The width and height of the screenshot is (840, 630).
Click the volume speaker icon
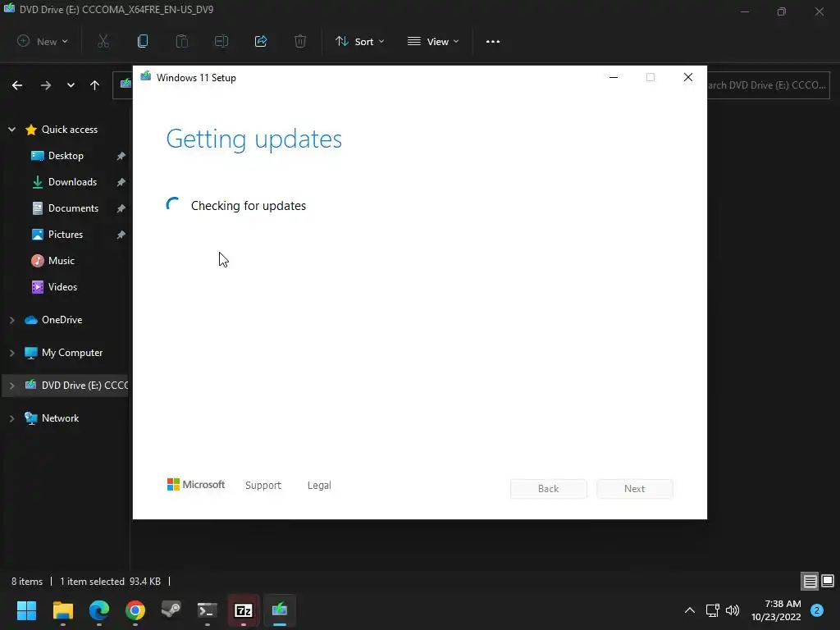pyautogui.click(x=733, y=610)
